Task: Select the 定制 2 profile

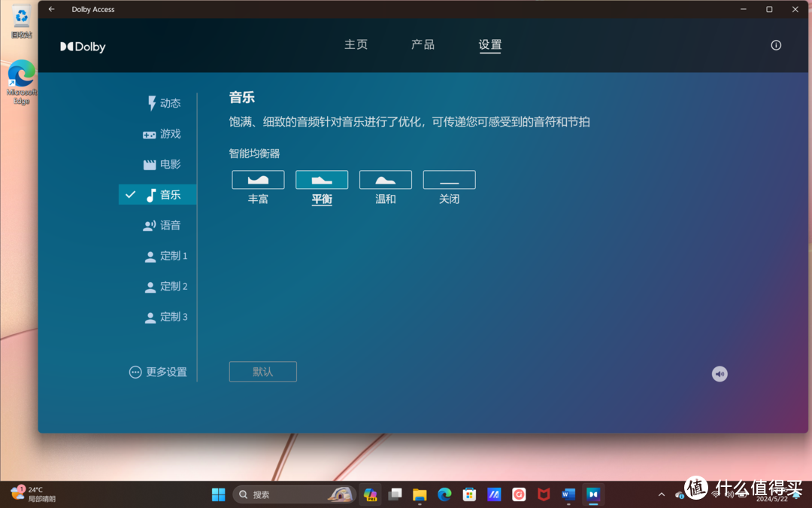Action: (165, 286)
